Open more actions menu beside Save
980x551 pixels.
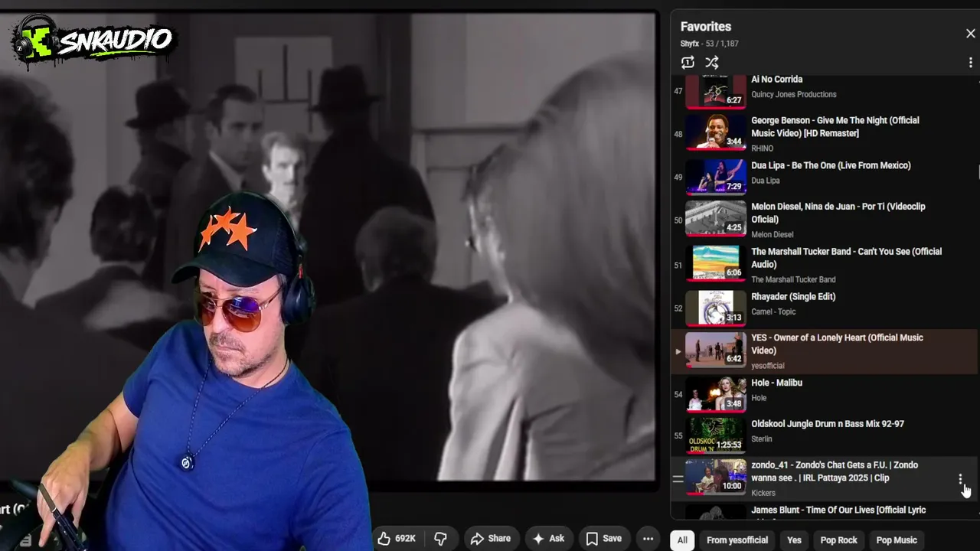point(648,539)
